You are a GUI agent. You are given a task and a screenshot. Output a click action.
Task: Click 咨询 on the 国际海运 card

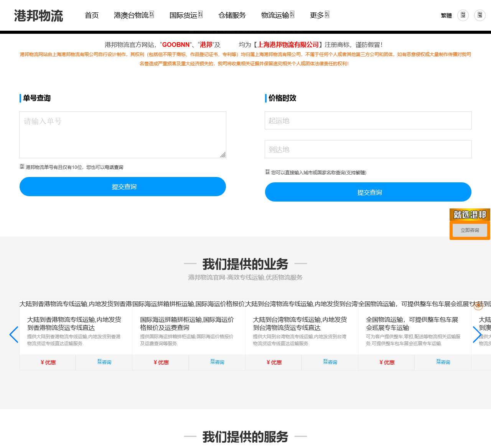click(217, 362)
